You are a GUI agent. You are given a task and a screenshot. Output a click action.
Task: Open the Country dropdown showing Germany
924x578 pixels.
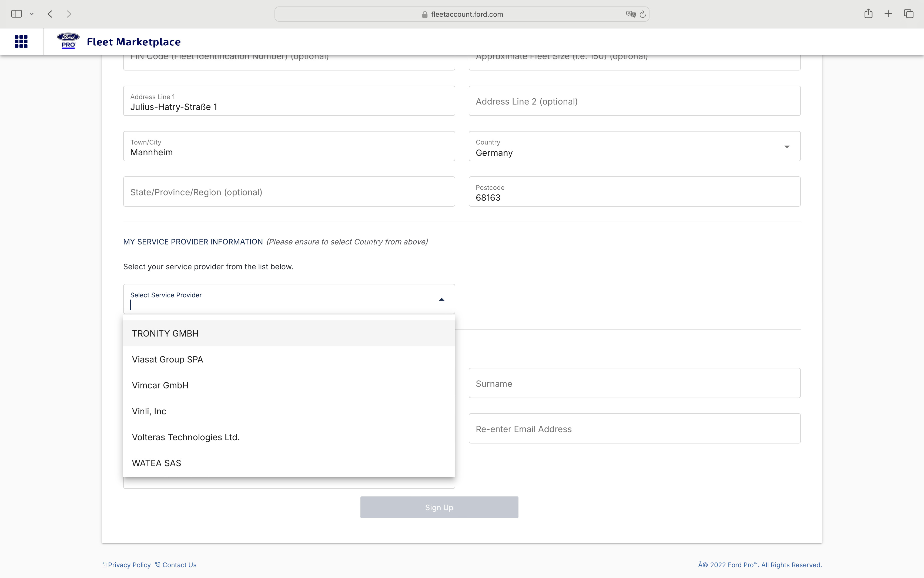pos(635,146)
